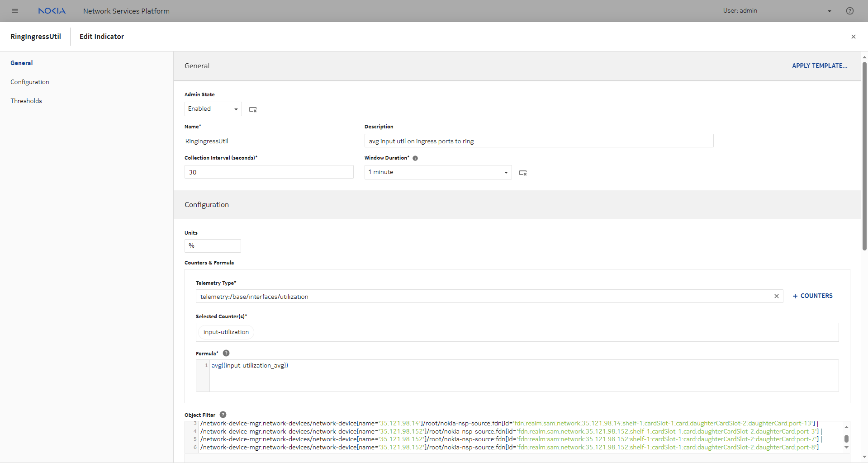Add counters with plus COUNTERS button

812,296
